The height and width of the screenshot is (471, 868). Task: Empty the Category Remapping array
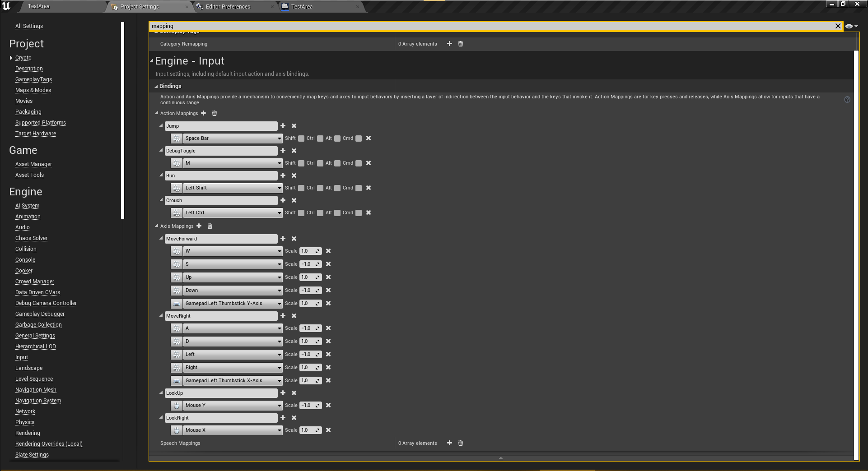point(461,44)
